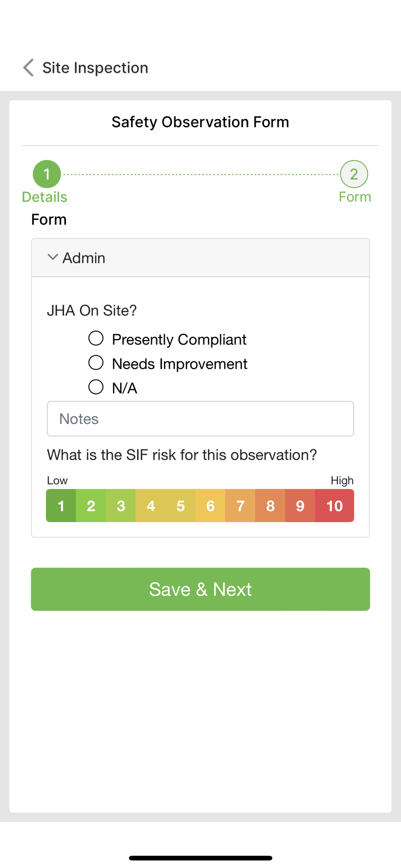Mark JHA On Site as N/A
Image resolution: width=401 pixels, height=868 pixels.
(96, 387)
